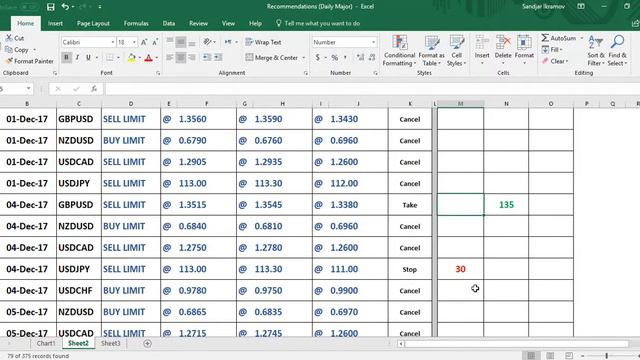Align text to the left
Image resolution: width=640 pixels, height=360 pixels.
tap(170, 58)
